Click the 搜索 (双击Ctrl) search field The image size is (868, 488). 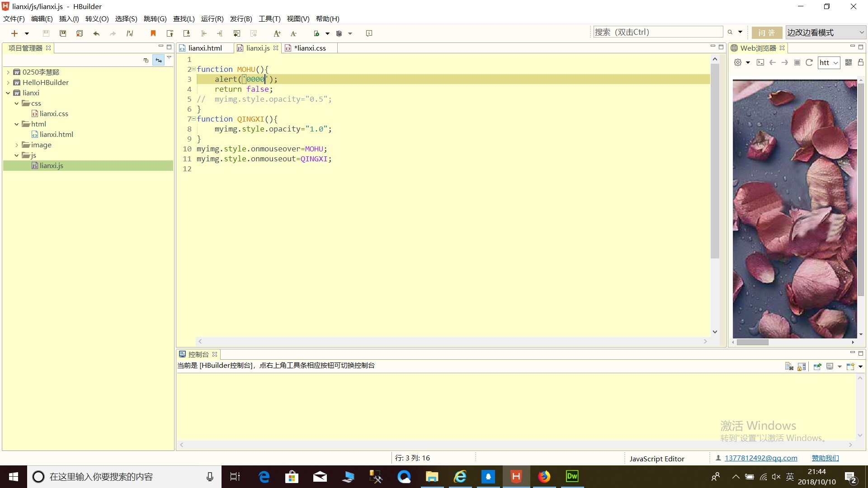[x=658, y=32]
